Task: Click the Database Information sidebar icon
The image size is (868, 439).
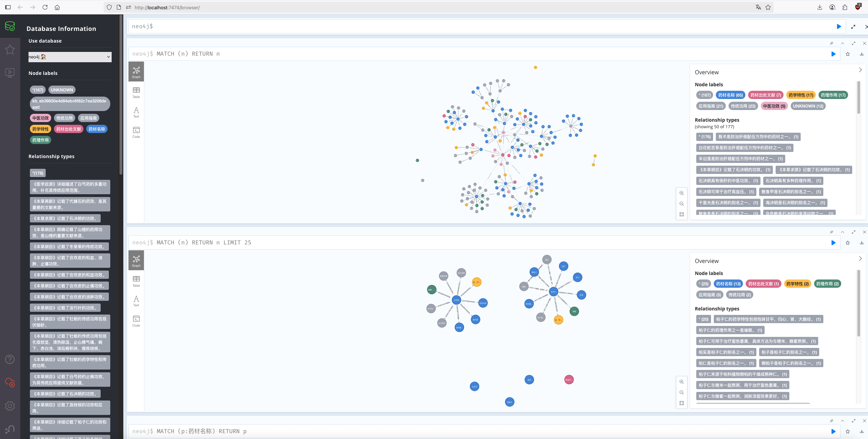Action: pyautogui.click(x=10, y=26)
